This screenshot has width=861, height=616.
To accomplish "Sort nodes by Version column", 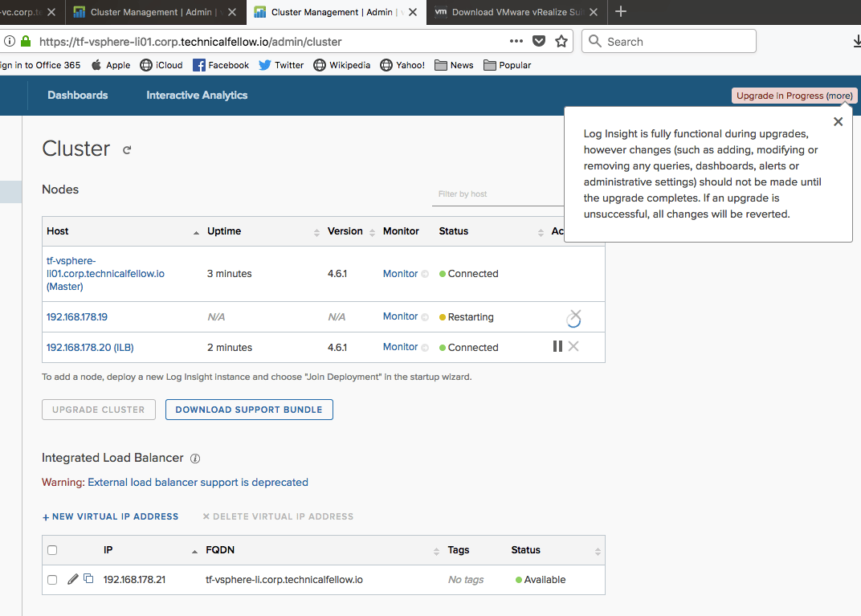I will click(373, 233).
